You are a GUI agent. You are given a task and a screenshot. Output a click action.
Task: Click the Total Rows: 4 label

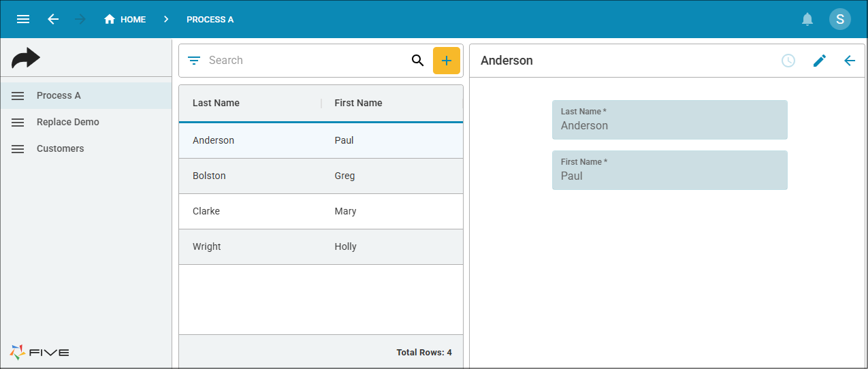pos(424,353)
